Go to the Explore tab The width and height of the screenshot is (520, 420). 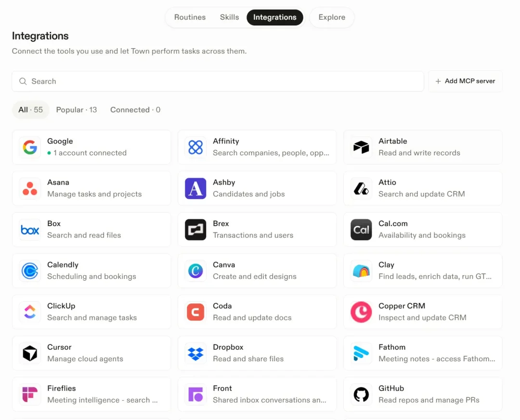(332, 17)
